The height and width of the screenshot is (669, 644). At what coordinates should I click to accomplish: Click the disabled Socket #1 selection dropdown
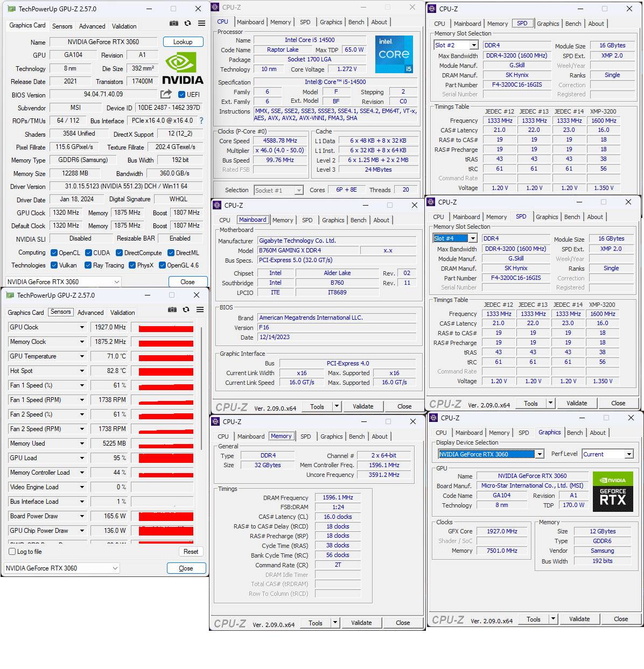pyautogui.click(x=278, y=190)
